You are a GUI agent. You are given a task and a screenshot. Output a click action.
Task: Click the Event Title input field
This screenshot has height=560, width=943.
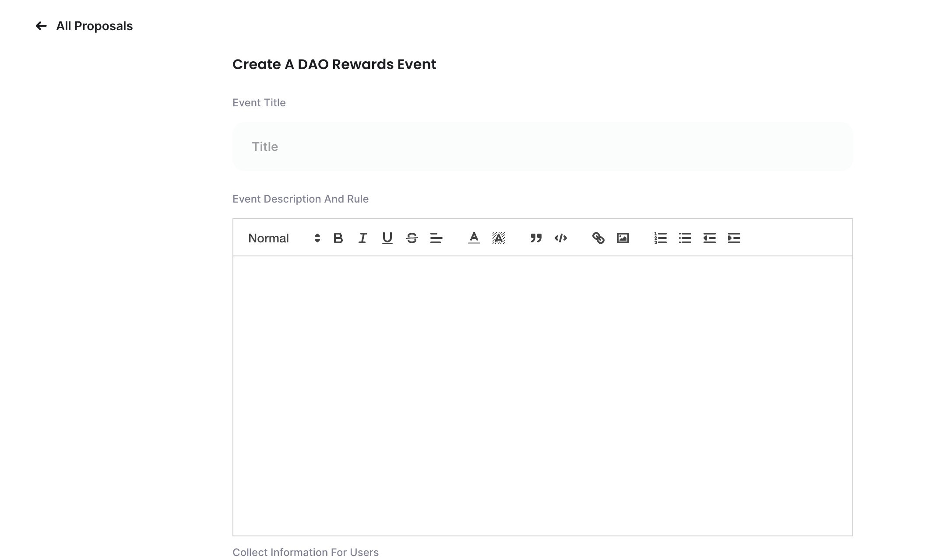[542, 147]
